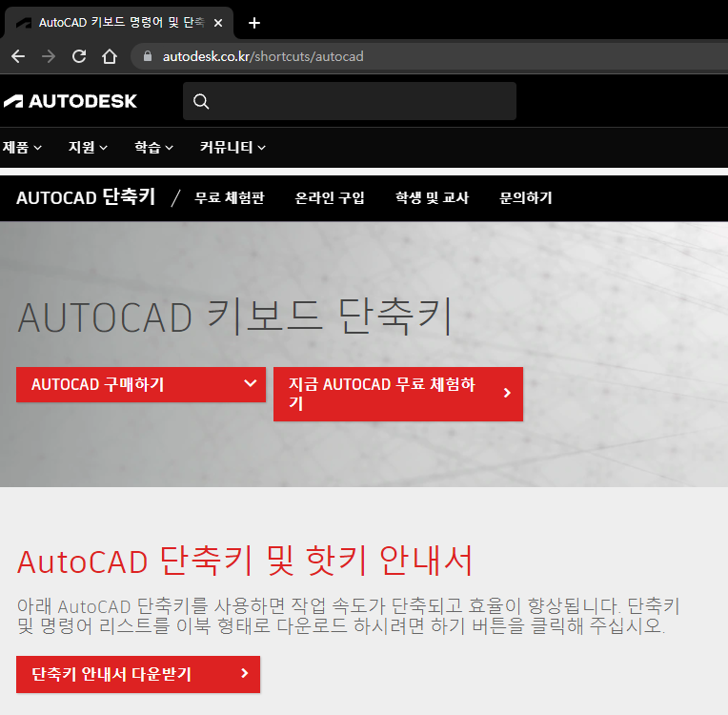Click the browser forward arrow
The width and height of the screenshot is (728, 715).
point(49,56)
